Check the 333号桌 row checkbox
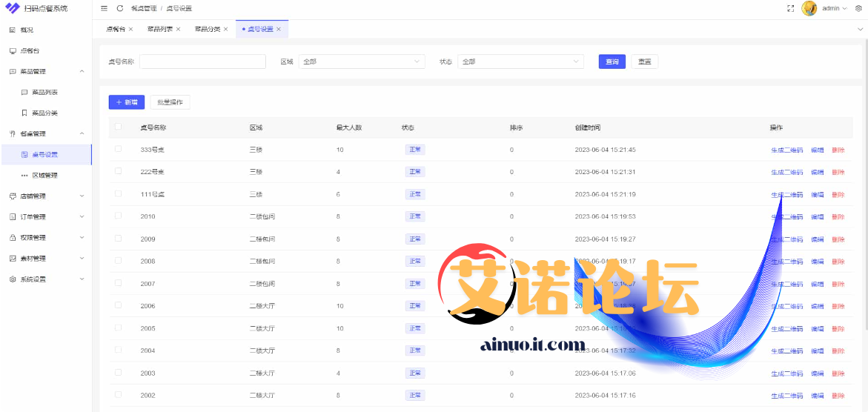Screen dimensions: 868x412 point(118,148)
